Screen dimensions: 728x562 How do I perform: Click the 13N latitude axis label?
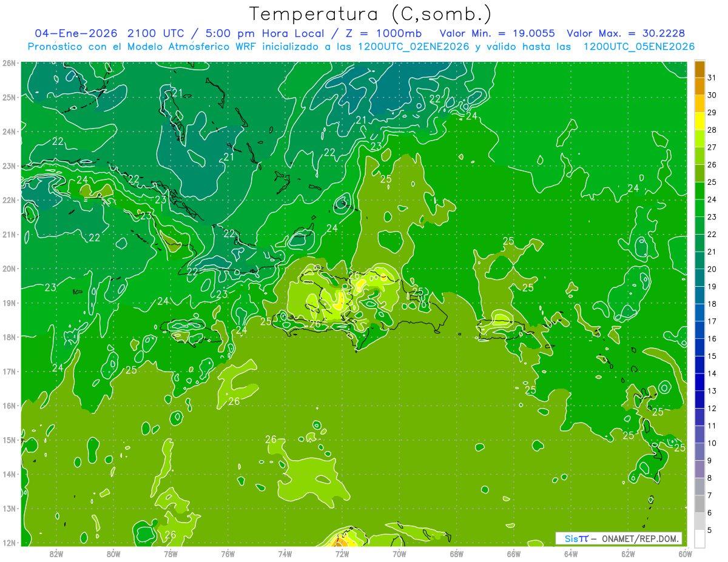pos(9,508)
